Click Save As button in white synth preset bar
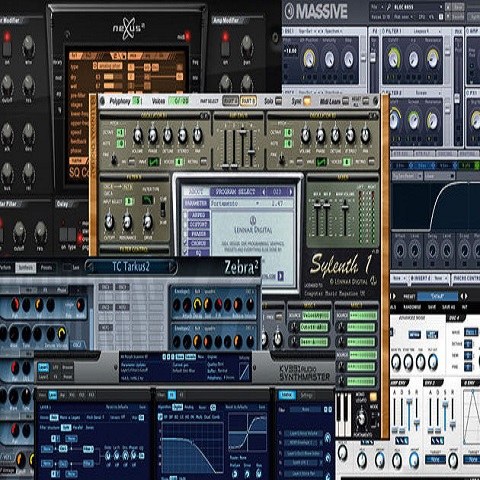Viewport: 480px width, 480px height. coord(448,307)
